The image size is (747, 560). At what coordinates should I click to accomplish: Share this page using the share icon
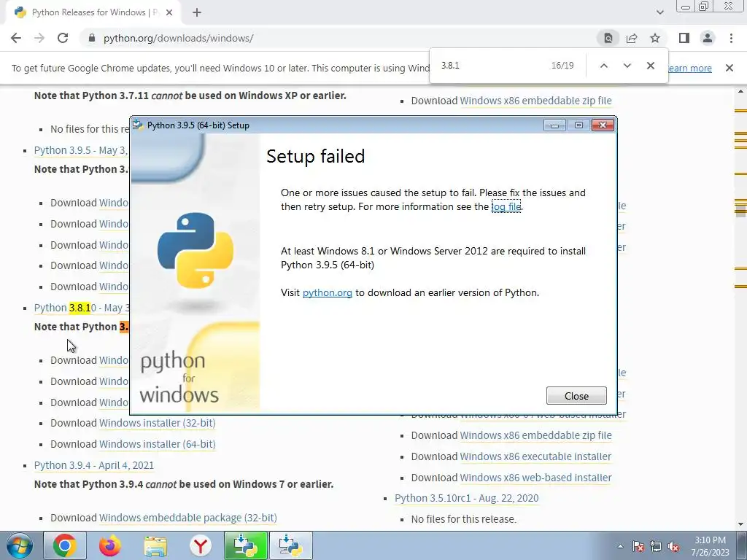632,38
